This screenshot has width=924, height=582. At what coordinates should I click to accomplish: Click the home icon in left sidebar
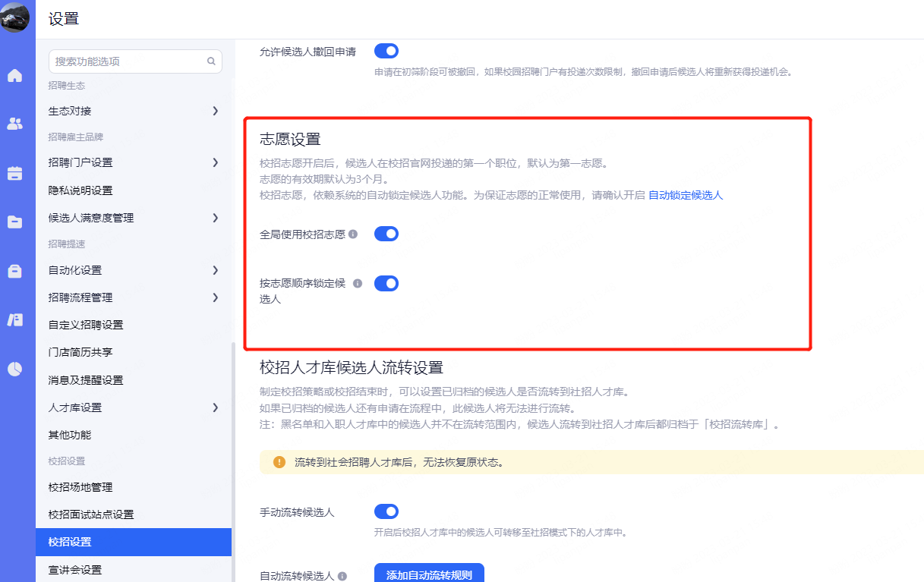(x=14, y=76)
